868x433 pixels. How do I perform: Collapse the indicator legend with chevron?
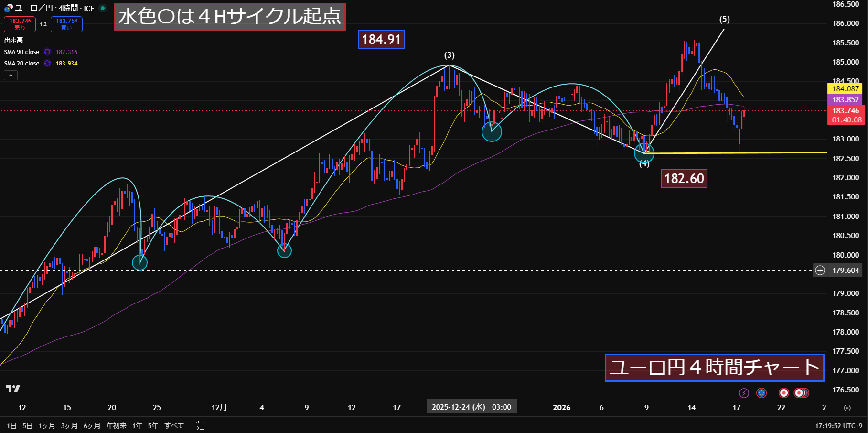(x=11, y=75)
